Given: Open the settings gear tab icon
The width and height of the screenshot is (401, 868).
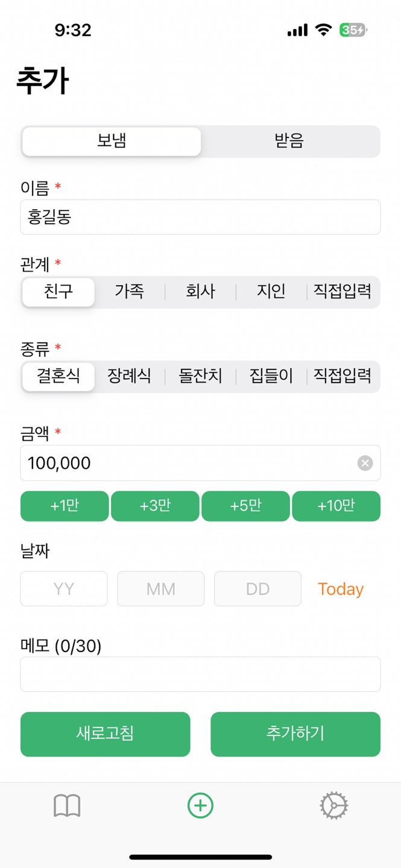Looking at the screenshot, I should pyautogui.click(x=334, y=805).
